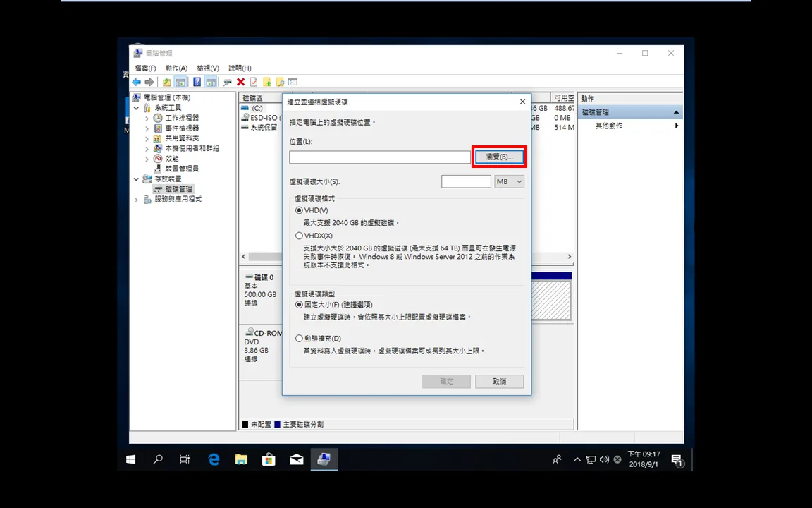Click the 取消 cancel button

(499, 381)
